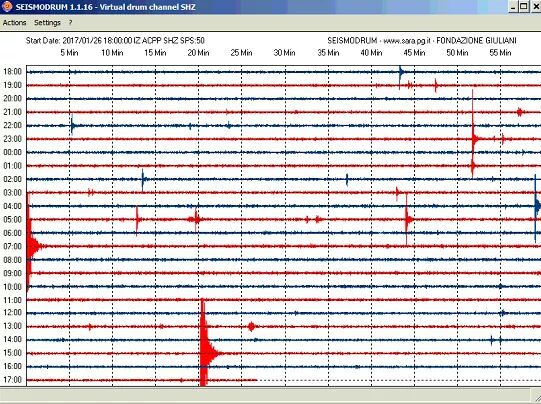Open the question mark help menu
The height and width of the screenshot is (404, 541).
point(70,23)
